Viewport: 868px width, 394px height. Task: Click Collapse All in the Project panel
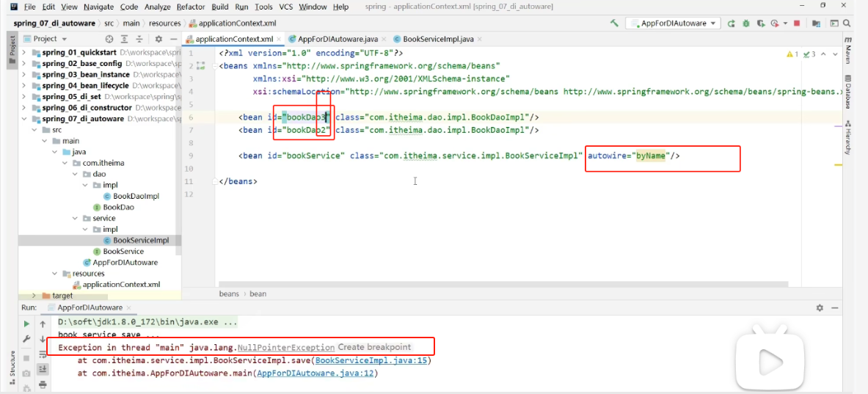click(x=139, y=39)
